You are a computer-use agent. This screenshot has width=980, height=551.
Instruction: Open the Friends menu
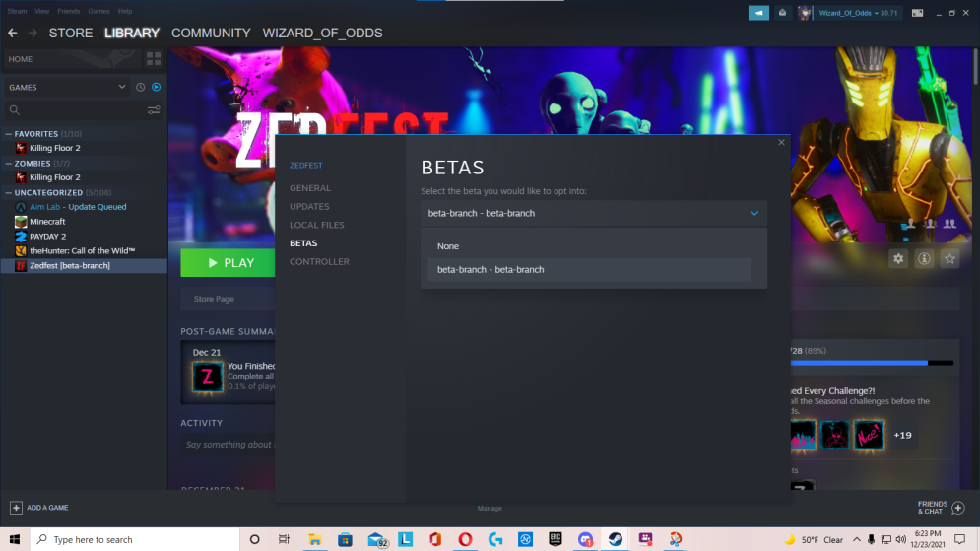pos(68,11)
